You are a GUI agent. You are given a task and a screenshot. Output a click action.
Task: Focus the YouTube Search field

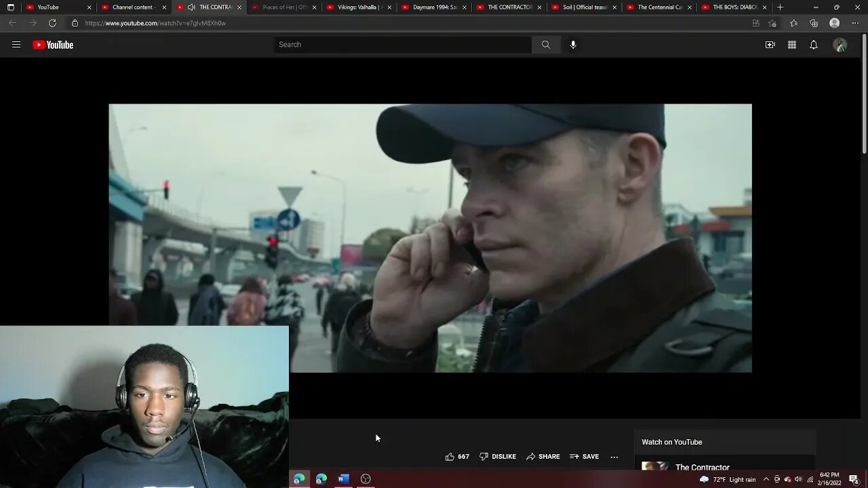click(403, 45)
